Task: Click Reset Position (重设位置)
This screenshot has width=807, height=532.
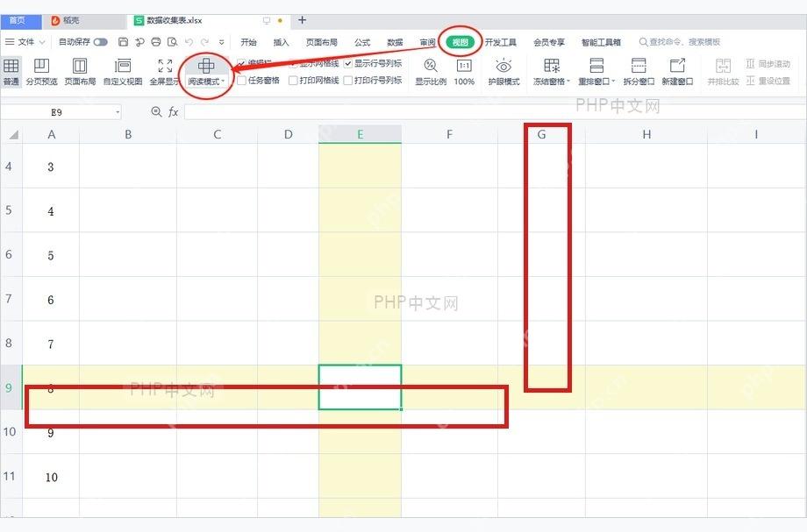Action: tap(768, 81)
